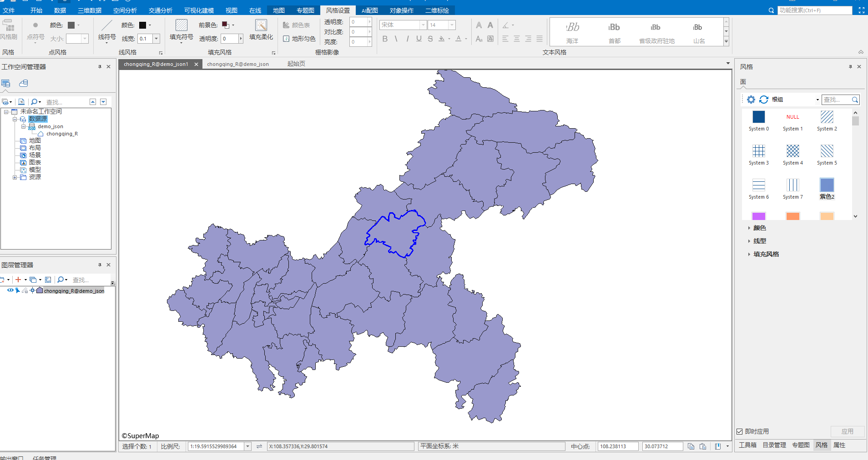Viewport: 868px width, 460px height.
Task: Click the 应用 button in style panel
Action: point(848,431)
